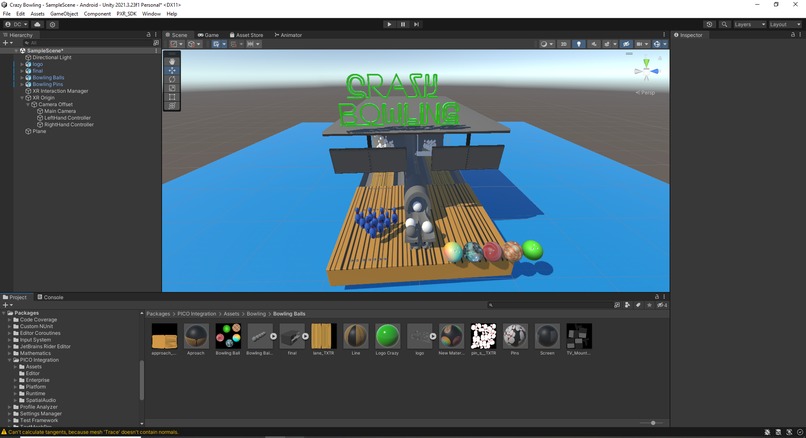Click the Pause button
This screenshot has width=806, height=438.
[x=403, y=24]
